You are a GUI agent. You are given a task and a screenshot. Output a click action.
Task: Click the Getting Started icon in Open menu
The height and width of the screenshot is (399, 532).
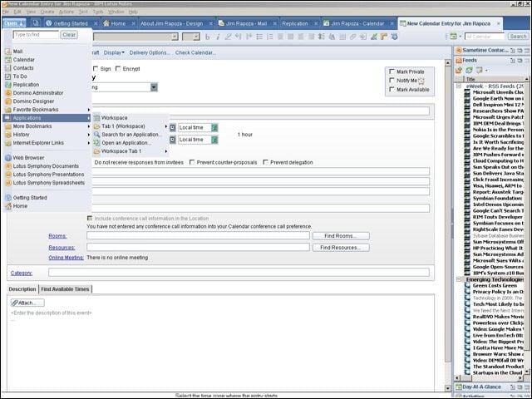click(x=8, y=198)
